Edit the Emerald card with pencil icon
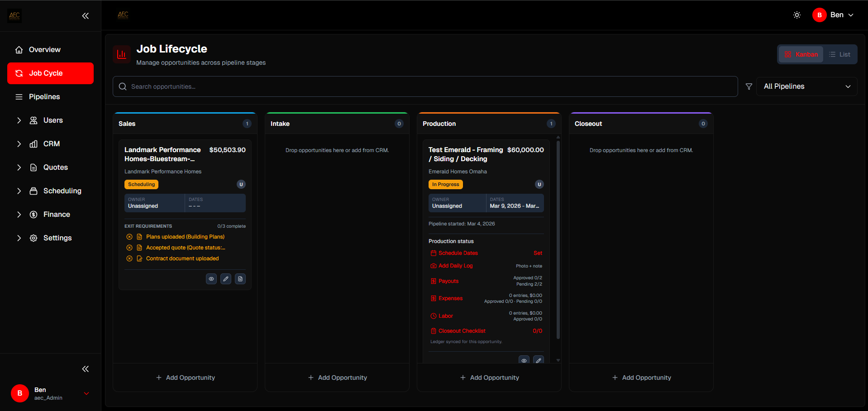The height and width of the screenshot is (411, 868). (539, 360)
